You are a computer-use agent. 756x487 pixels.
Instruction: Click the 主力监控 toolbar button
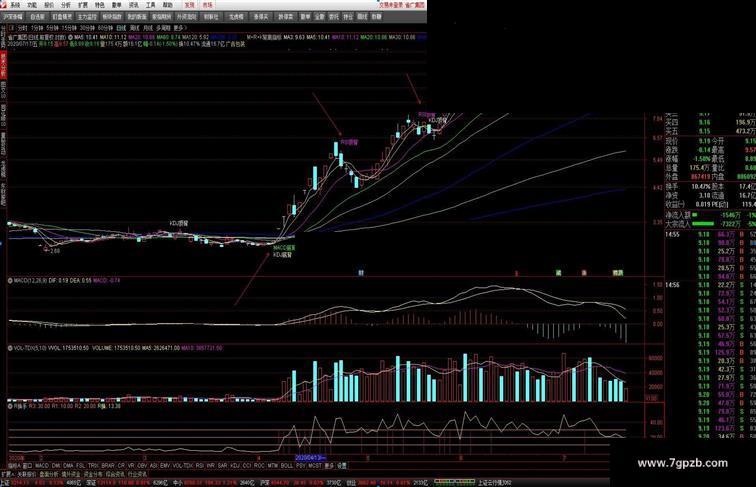click(87, 16)
